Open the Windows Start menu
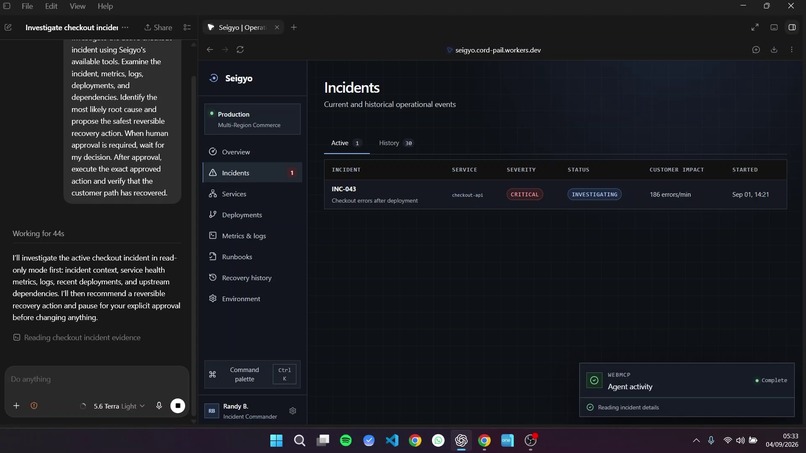The image size is (806, 453). tap(276, 440)
